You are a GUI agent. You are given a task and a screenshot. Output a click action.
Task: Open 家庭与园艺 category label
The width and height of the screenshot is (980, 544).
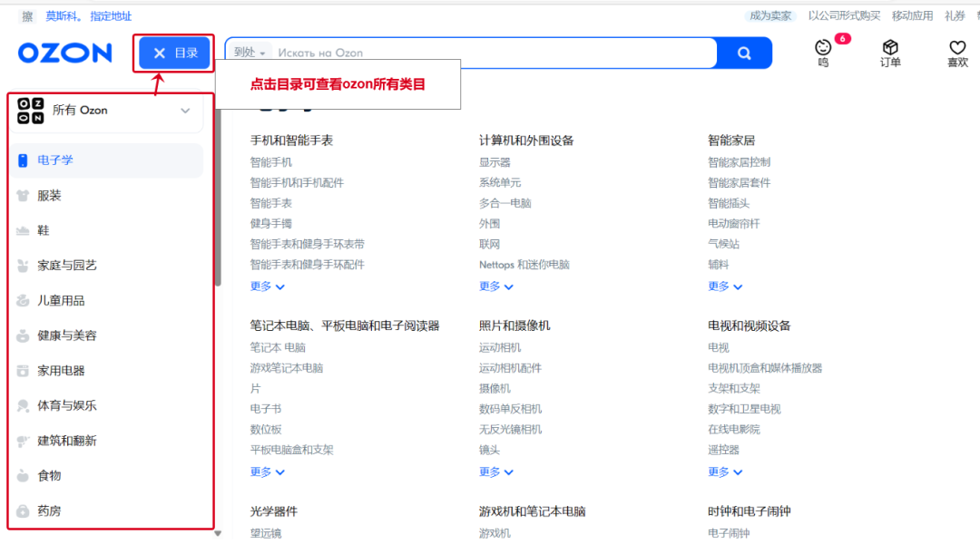67,266
